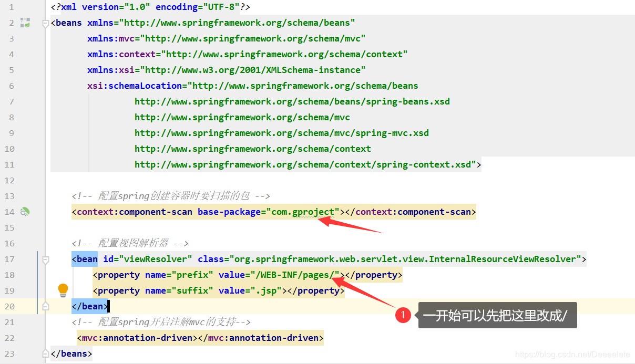Click the xmlns:mvc attribute on line 3
Screen dimensions: 635x364
[x=227, y=38]
